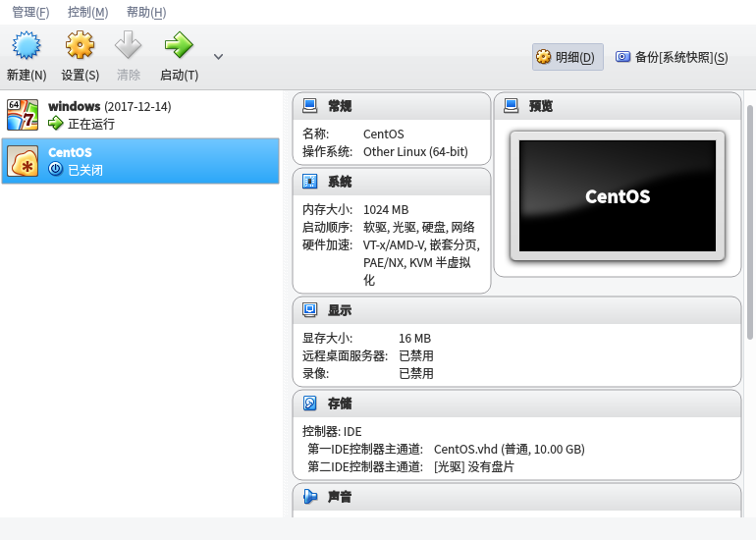Click the Storage (存储) disk icon
Viewport: 756px width, 540px height.
[309, 404]
